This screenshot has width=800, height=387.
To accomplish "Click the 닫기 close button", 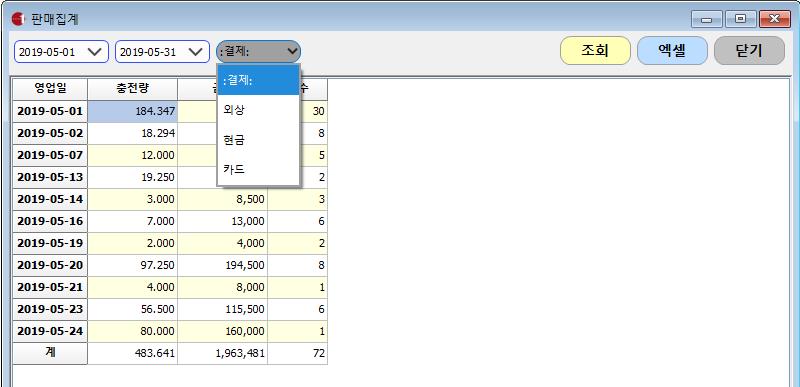I will [x=749, y=50].
